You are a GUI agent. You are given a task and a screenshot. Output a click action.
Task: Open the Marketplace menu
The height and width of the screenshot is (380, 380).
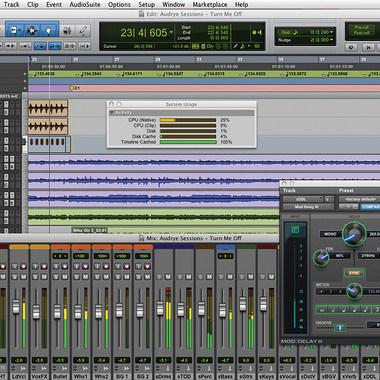coord(210,5)
